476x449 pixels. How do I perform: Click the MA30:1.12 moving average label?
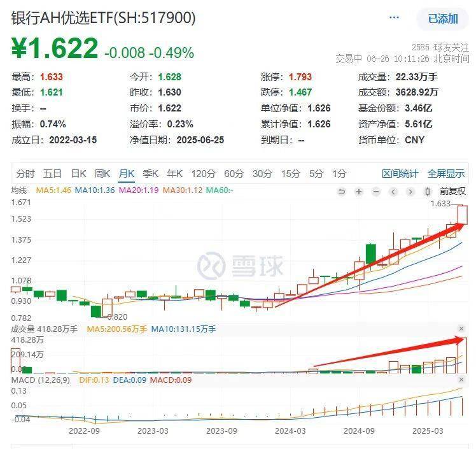point(183,190)
